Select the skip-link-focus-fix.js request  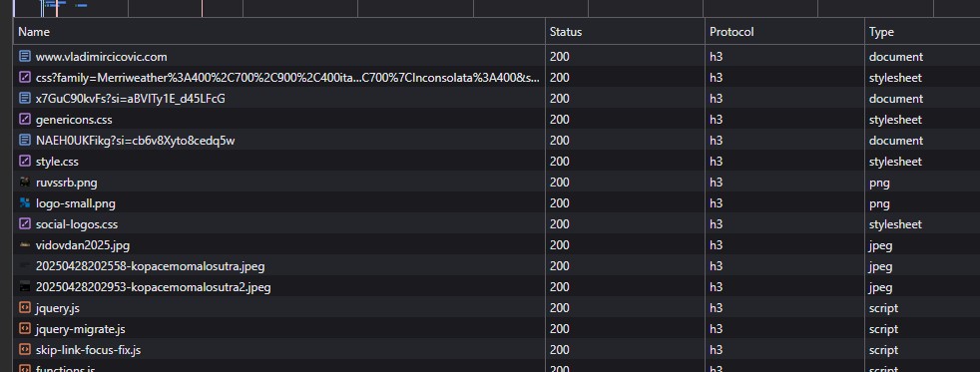pyautogui.click(x=88, y=350)
